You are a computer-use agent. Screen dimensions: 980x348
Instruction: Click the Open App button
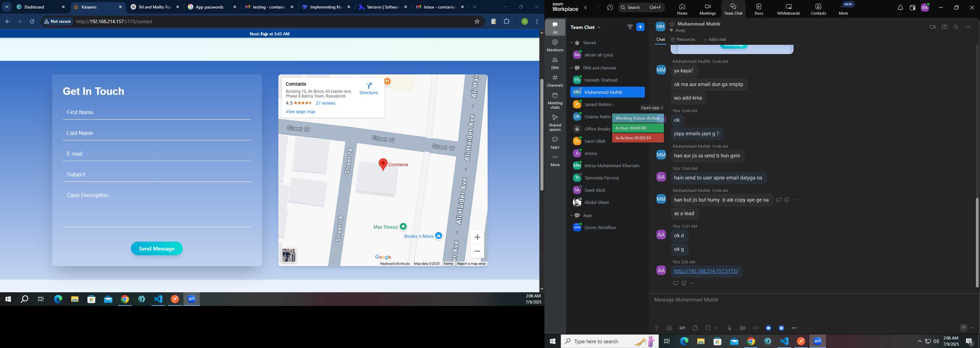coord(652,108)
